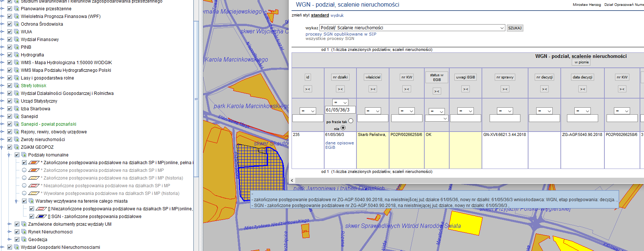Click the nr działki filter text field
The height and width of the screenshot is (251, 644).
tap(340, 110)
